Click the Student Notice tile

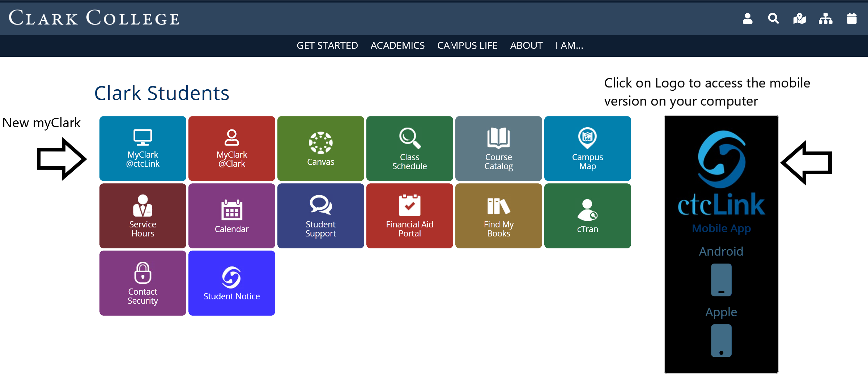[x=231, y=282]
